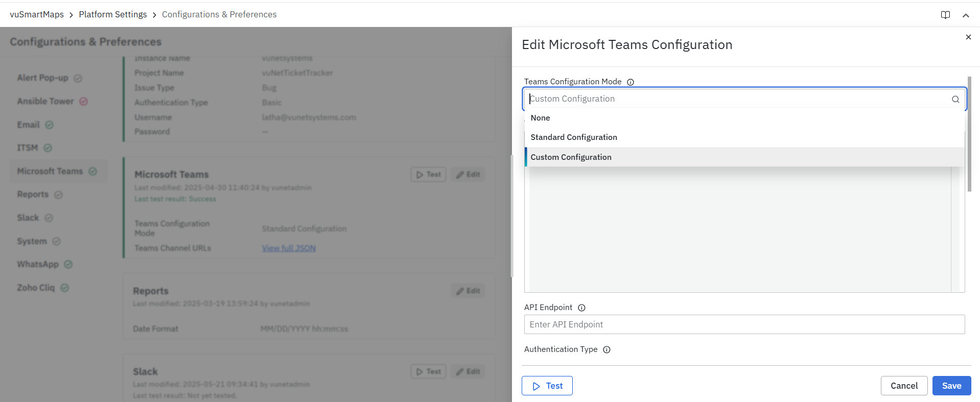Open the documentation book icon
The height and width of the screenshot is (402, 980).
pos(945,15)
